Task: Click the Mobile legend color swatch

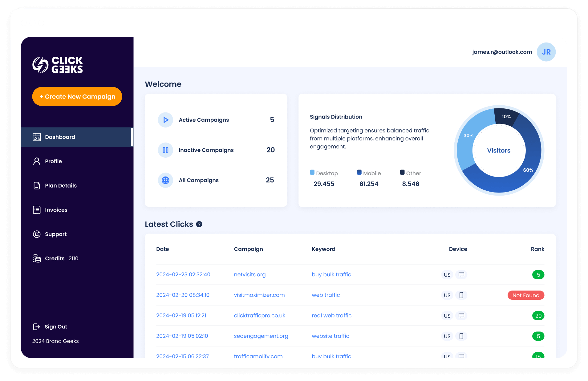Action: (359, 172)
